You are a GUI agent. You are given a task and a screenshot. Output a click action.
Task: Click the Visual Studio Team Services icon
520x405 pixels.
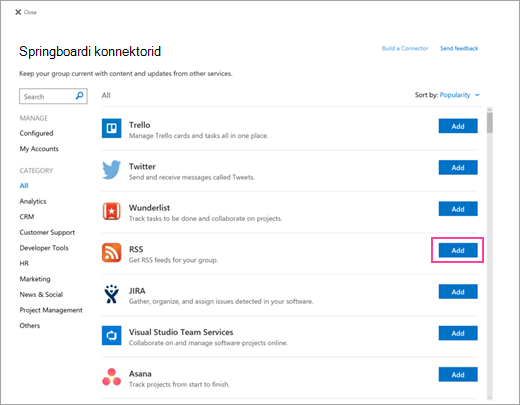click(111, 335)
